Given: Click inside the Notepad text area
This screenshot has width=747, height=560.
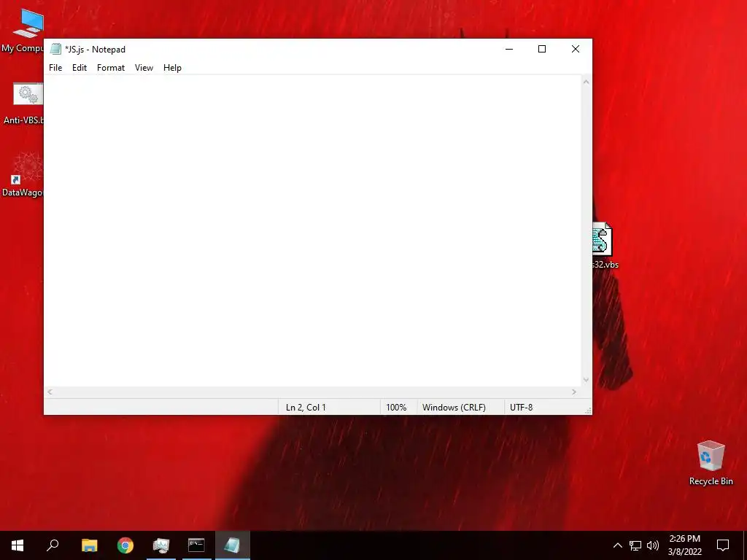Looking at the screenshot, I should click(x=312, y=231).
